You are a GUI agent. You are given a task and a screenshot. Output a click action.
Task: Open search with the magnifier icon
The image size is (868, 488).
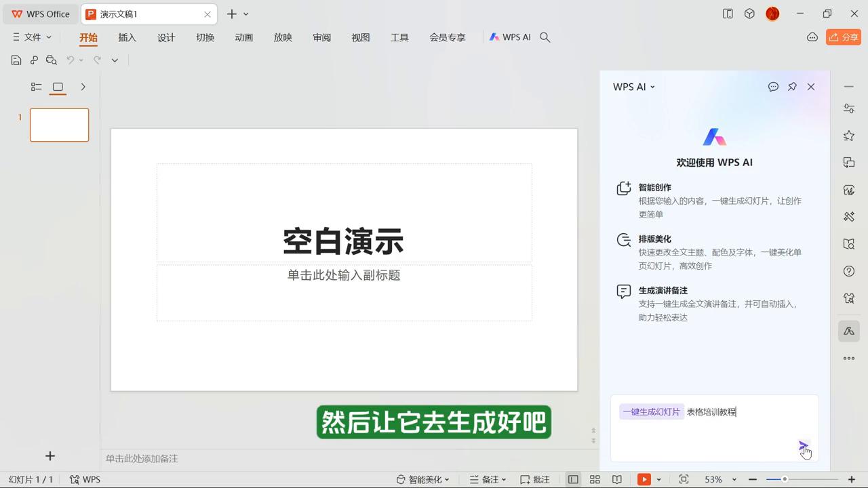click(x=545, y=37)
